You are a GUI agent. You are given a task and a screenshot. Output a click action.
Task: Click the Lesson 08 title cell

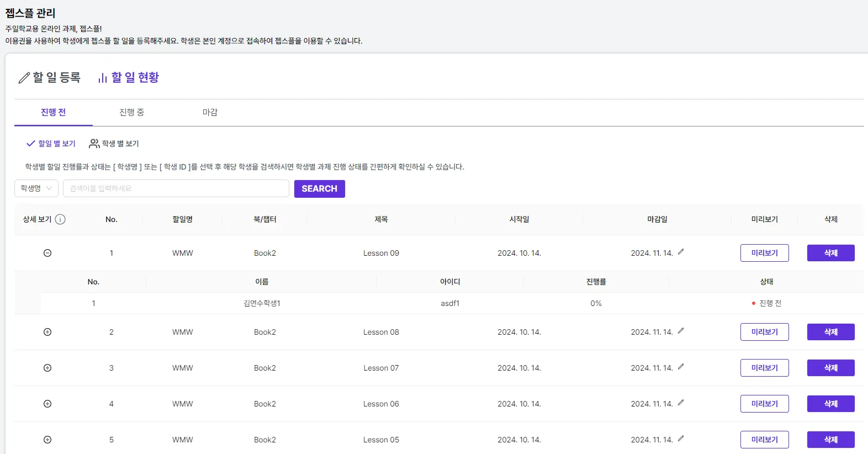381,332
